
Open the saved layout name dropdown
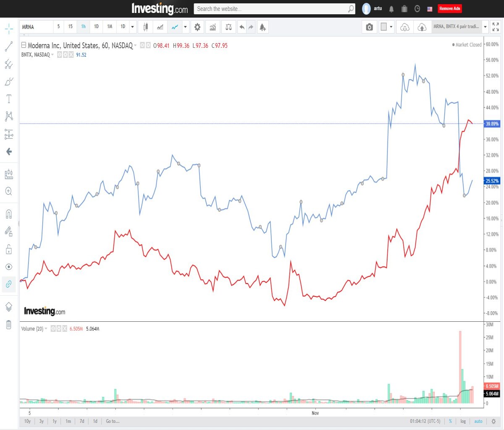[485, 27]
